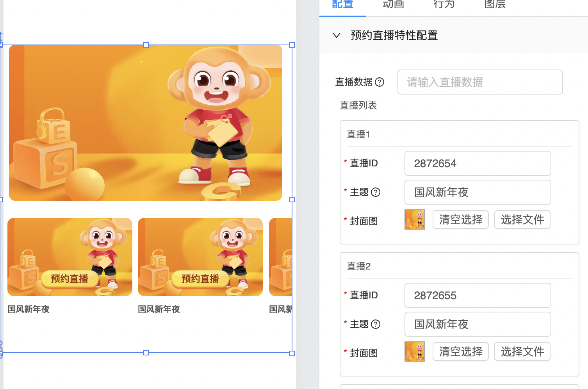The height and width of the screenshot is (389, 588).
Task: Click 清空选择 button in 直播1
Action: tap(461, 219)
